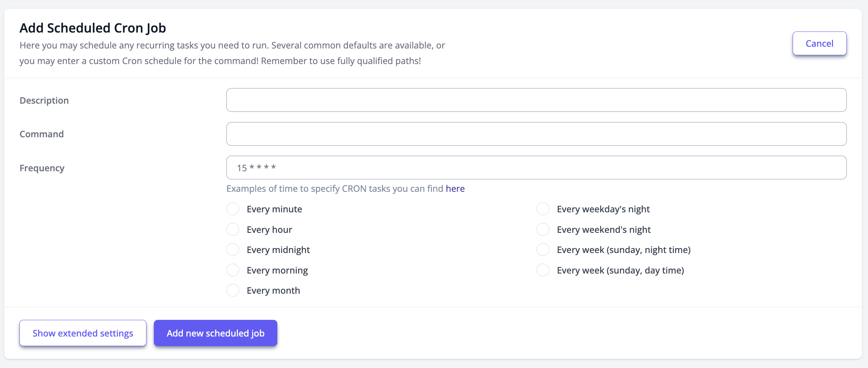
Task: Select the Every hour option
Action: point(233,230)
